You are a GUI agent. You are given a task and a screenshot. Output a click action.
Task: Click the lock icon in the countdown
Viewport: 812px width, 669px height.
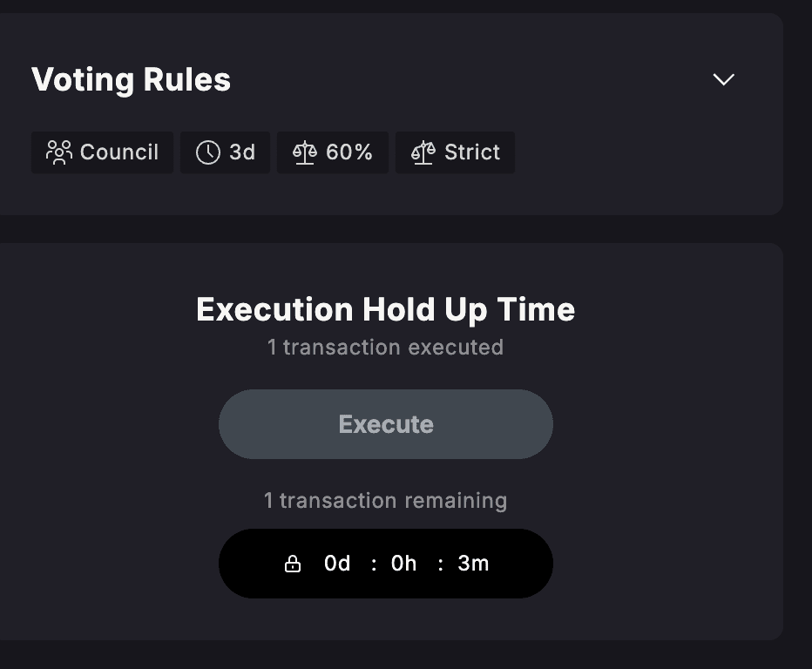coord(293,564)
